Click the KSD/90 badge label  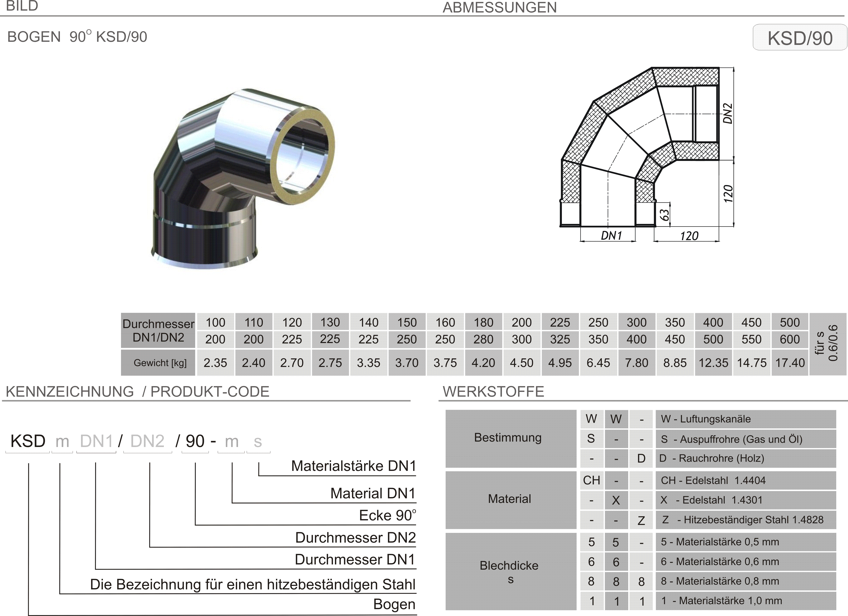tap(800, 37)
